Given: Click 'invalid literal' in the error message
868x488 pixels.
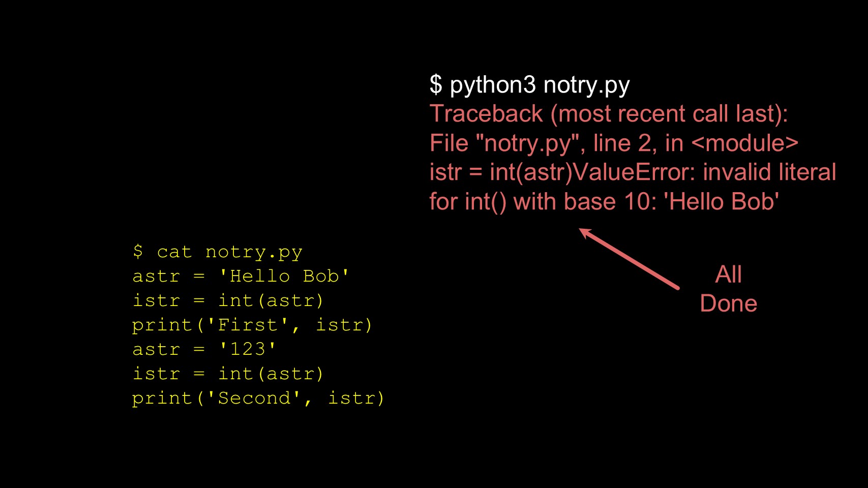Looking at the screenshot, I should (769, 172).
